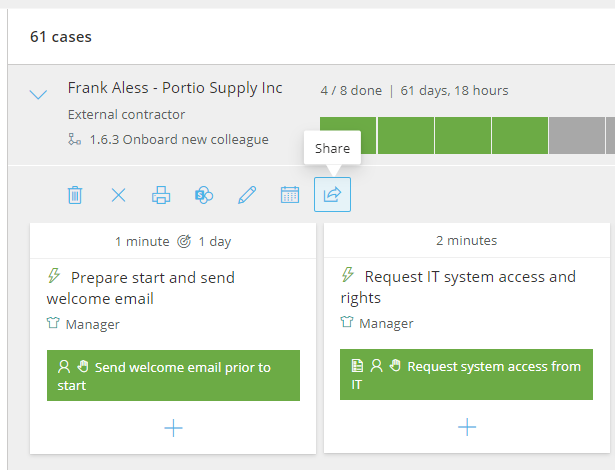Edit the case with the pencil icon
Image resolution: width=615 pixels, height=470 pixels.
(x=247, y=195)
